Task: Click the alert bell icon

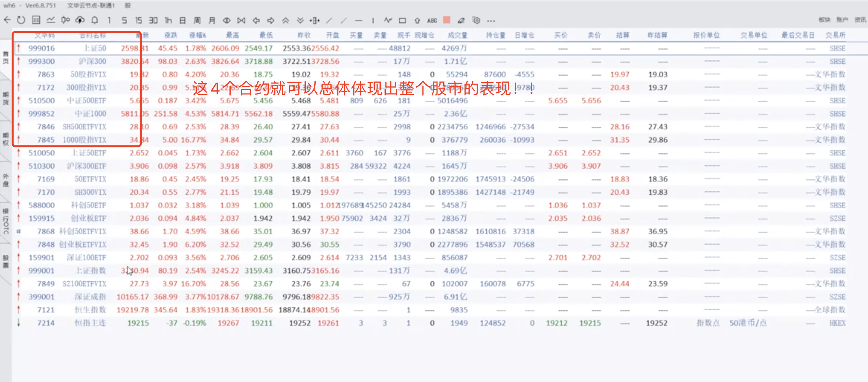Action: click(x=95, y=20)
